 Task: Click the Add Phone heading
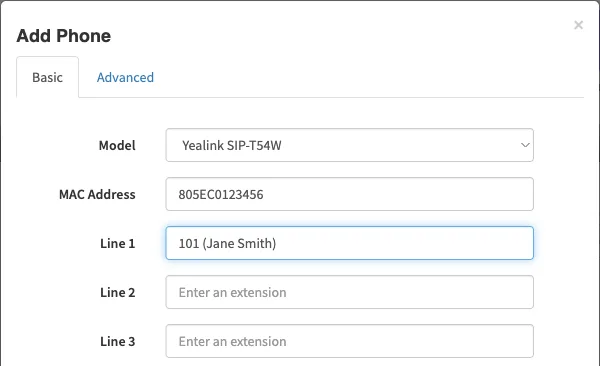pyautogui.click(x=64, y=36)
